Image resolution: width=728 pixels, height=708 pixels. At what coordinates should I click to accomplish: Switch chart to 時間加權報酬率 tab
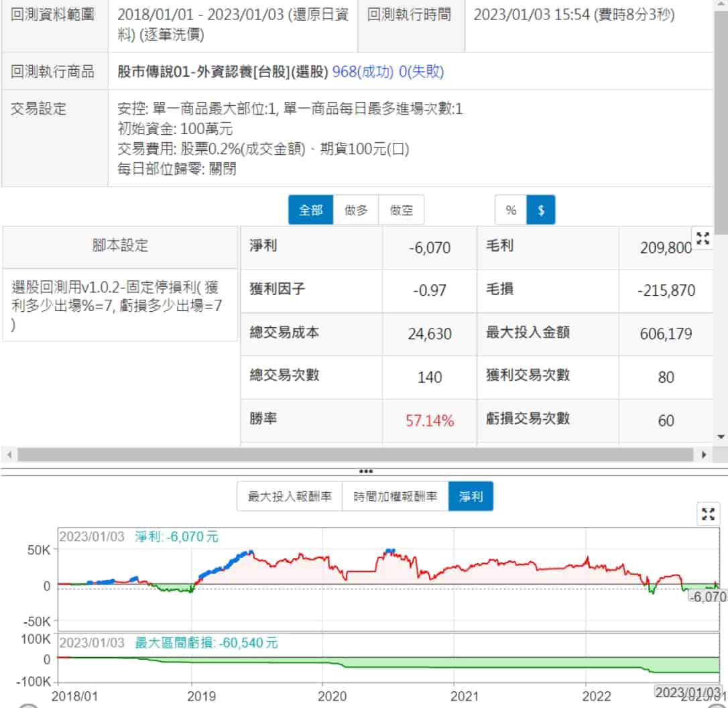[395, 497]
